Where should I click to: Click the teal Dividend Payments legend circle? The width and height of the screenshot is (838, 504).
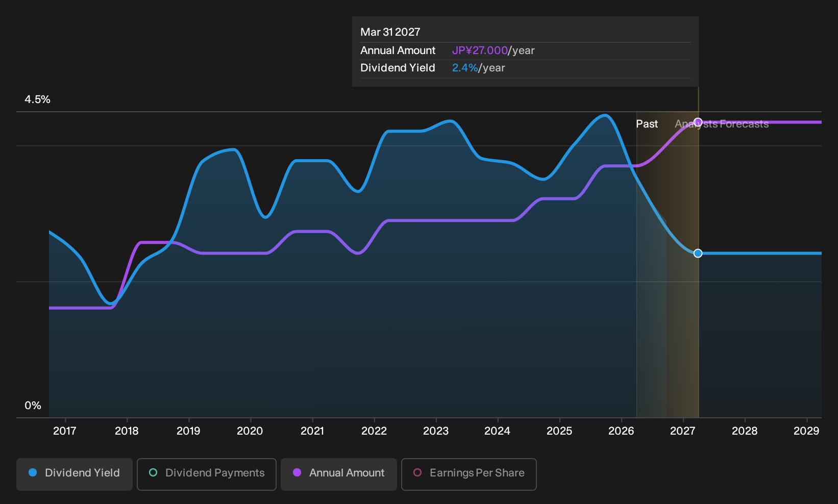click(x=153, y=472)
